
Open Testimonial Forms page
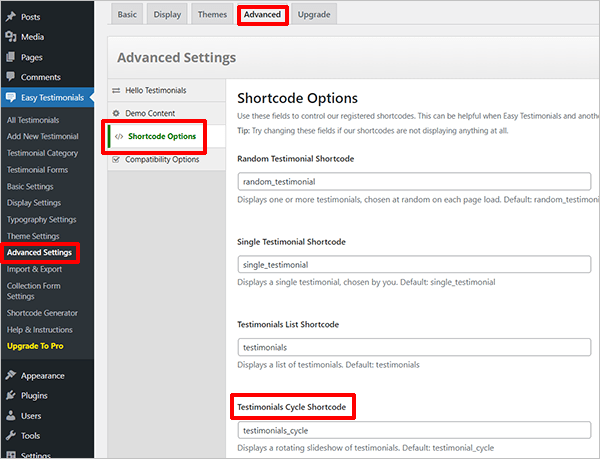pyautogui.click(x=37, y=169)
